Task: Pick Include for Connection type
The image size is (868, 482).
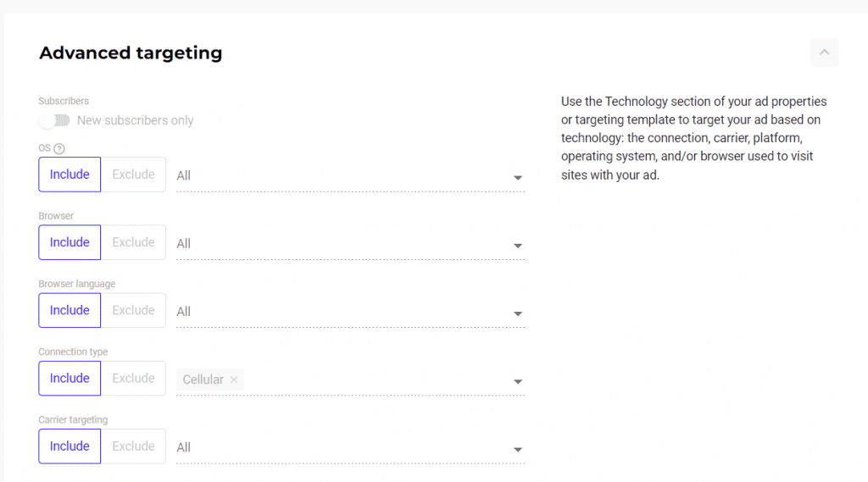Action: point(70,379)
